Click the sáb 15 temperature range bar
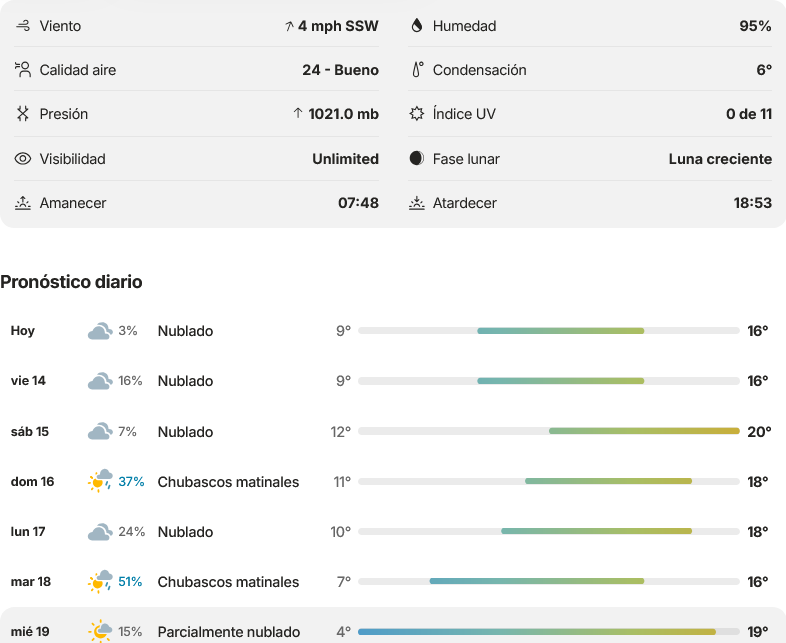The image size is (786, 643). coord(549,431)
